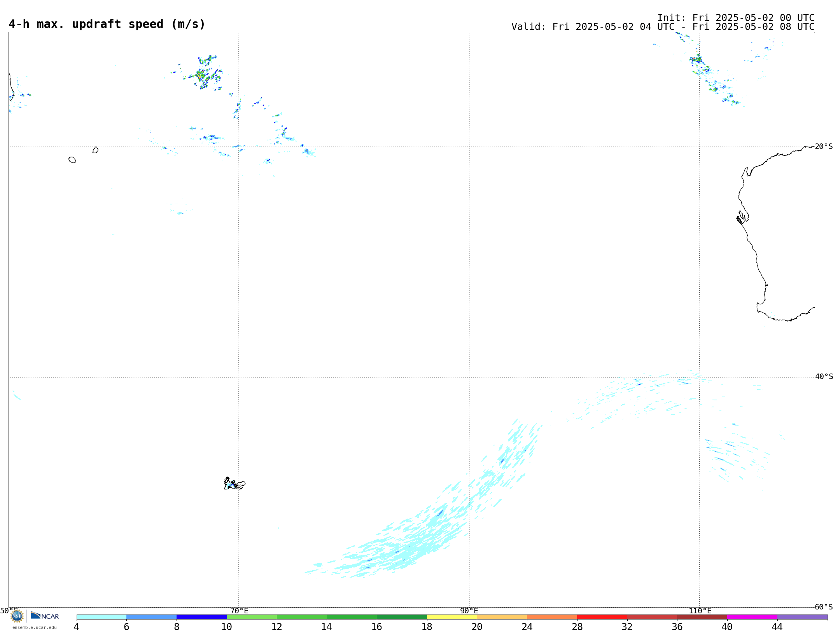Select the dark blue 8–10 m/s swatch
This screenshot has width=840, height=632.
[x=201, y=617]
